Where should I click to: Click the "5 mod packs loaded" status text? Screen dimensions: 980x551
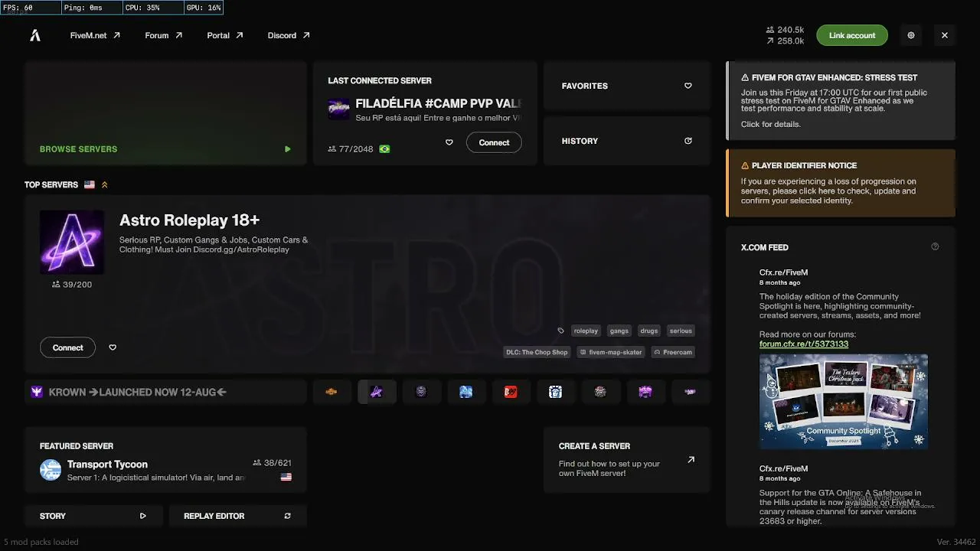click(41, 542)
